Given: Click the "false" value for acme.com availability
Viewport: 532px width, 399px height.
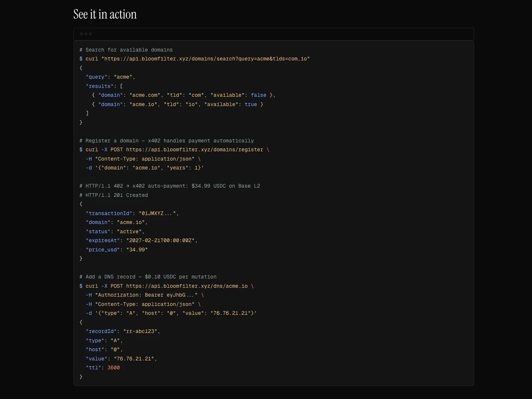Looking at the screenshot, I should coord(259,95).
